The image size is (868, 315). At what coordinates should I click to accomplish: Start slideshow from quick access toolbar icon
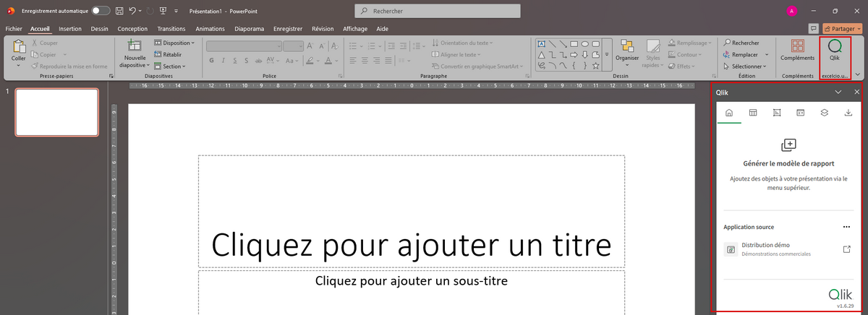click(x=164, y=11)
